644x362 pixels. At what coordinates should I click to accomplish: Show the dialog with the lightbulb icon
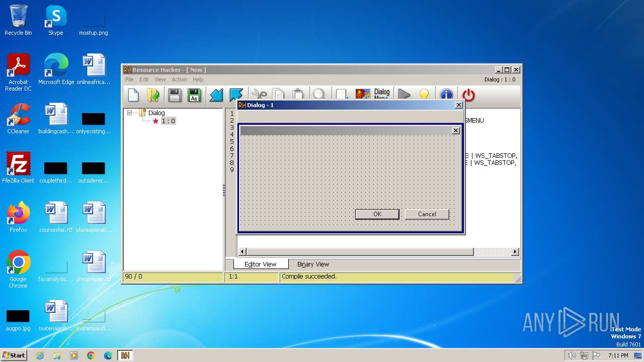point(424,94)
